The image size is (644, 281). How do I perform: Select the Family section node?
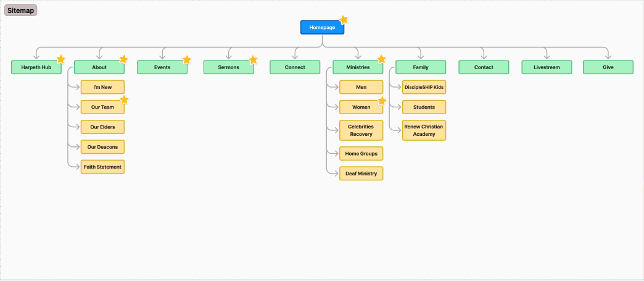(x=421, y=67)
